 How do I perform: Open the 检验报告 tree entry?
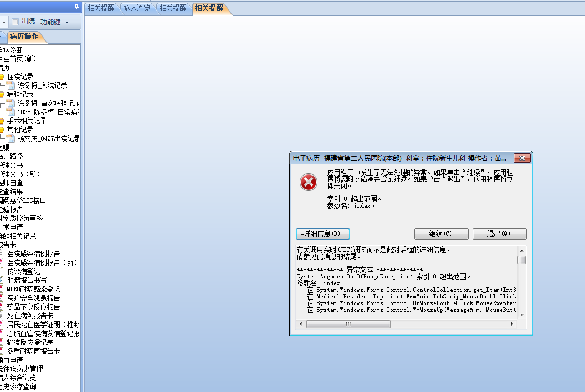11,210
